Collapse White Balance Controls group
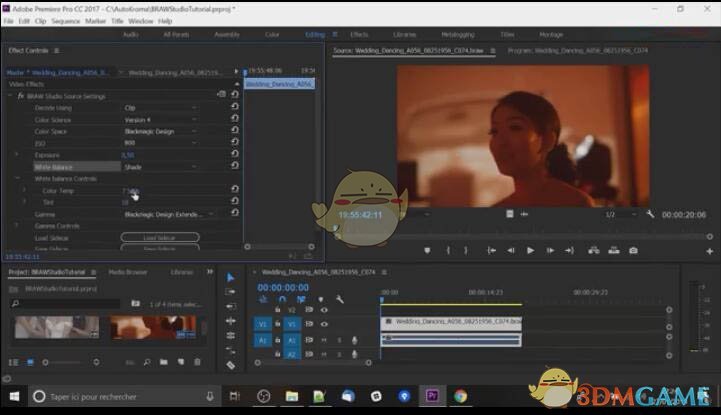Screen dimensions: 721x415 pyautogui.click(x=17, y=178)
